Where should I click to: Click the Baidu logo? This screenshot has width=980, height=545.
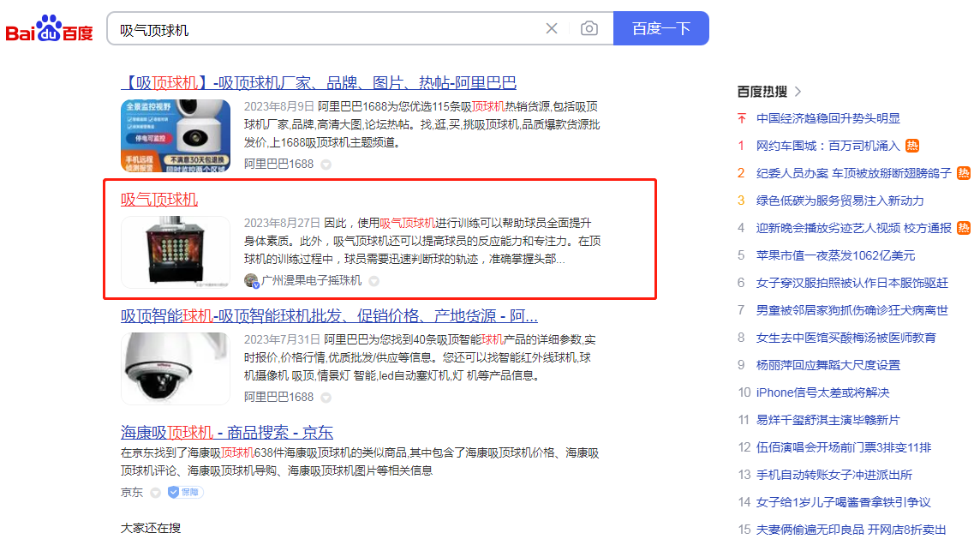click(x=49, y=29)
